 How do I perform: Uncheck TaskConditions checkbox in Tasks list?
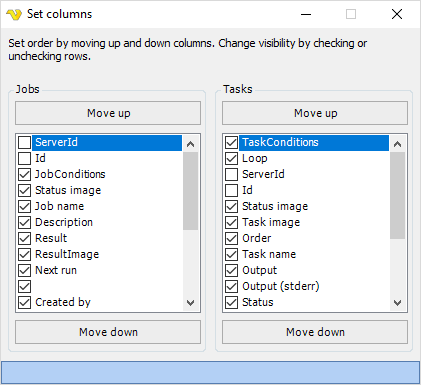coord(231,142)
